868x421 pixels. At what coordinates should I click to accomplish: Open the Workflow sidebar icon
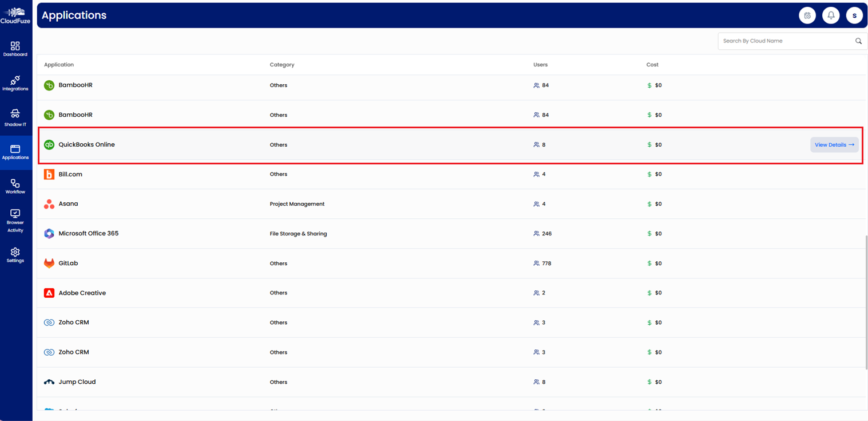(x=15, y=184)
